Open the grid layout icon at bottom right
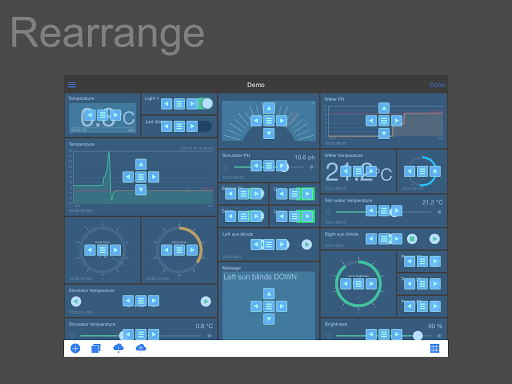Screen dimensions: 512x384 click(x=435, y=348)
